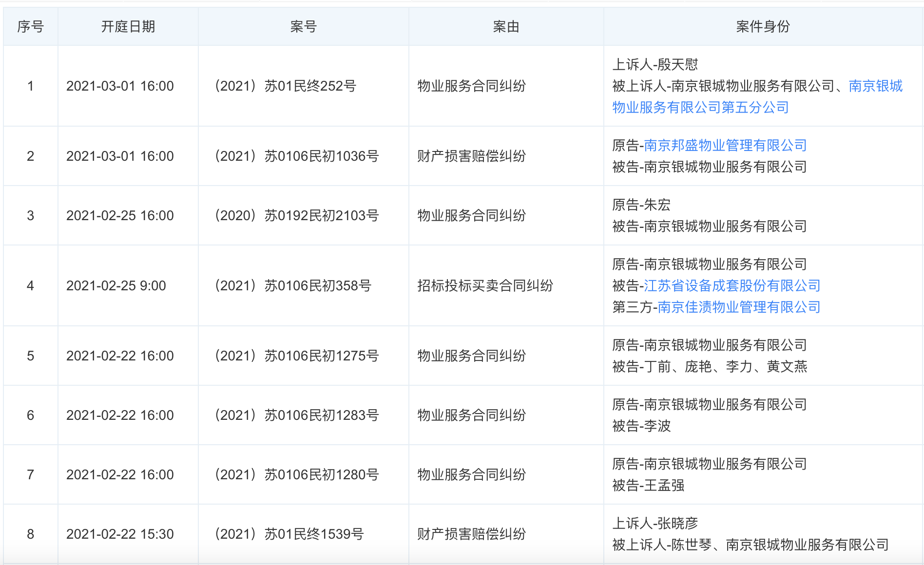Click the 案由 column header
The width and height of the screenshot is (924, 565).
click(x=506, y=26)
